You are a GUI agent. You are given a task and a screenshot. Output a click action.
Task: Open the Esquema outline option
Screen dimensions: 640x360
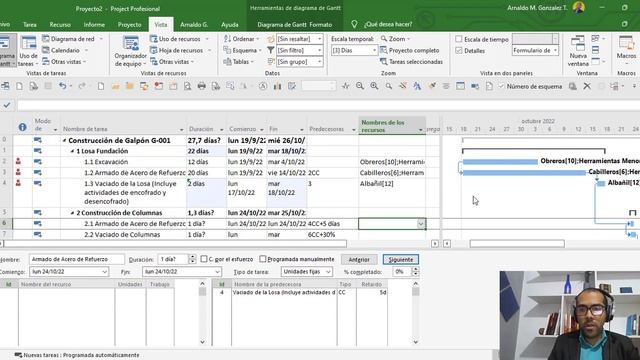(242, 50)
